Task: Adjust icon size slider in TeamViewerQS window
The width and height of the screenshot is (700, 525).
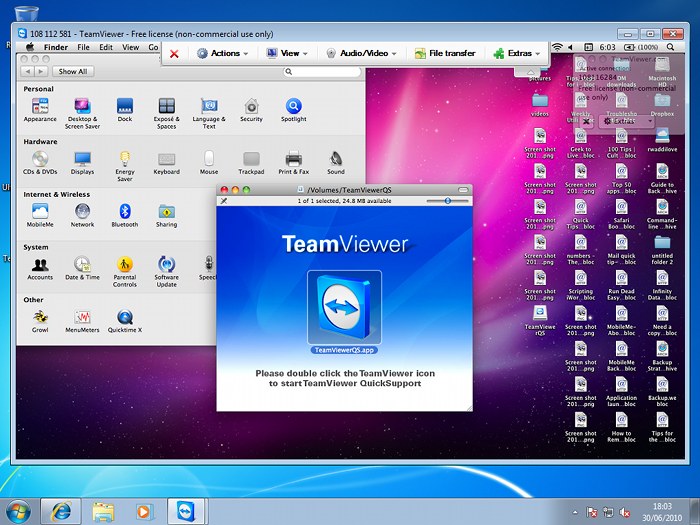Action: [447, 201]
